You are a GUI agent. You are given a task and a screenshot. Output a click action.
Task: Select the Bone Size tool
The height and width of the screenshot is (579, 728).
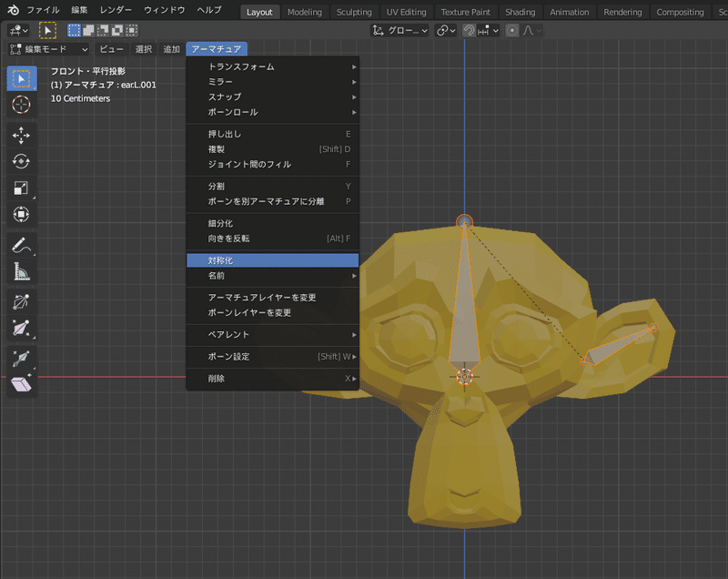pyautogui.click(x=21, y=329)
